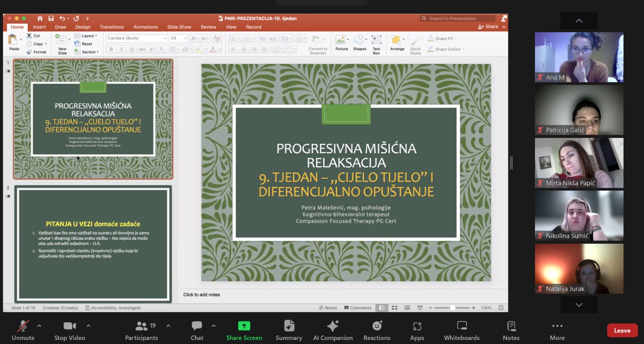Open the Slide Show ribbon tab
This screenshot has height=344, width=644.
[x=179, y=27]
